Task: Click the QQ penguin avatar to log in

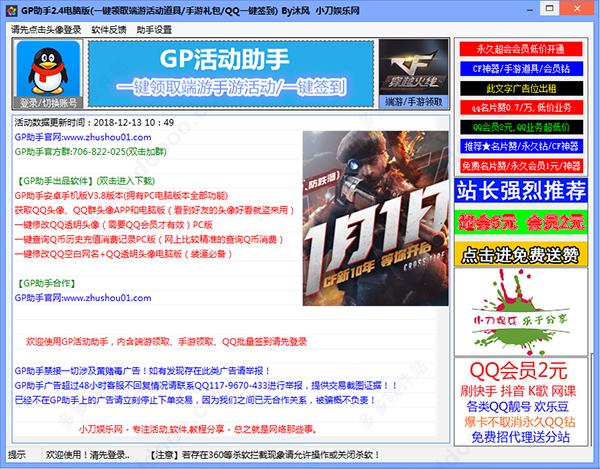Action: pos(48,68)
